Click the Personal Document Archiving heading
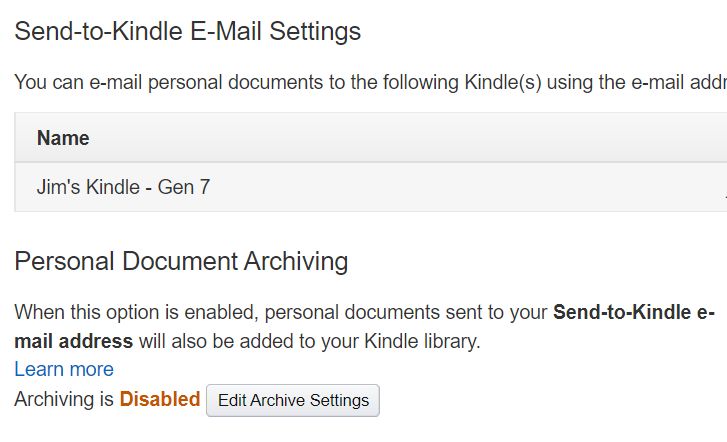This screenshot has width=727, height=442. [181, 262]
